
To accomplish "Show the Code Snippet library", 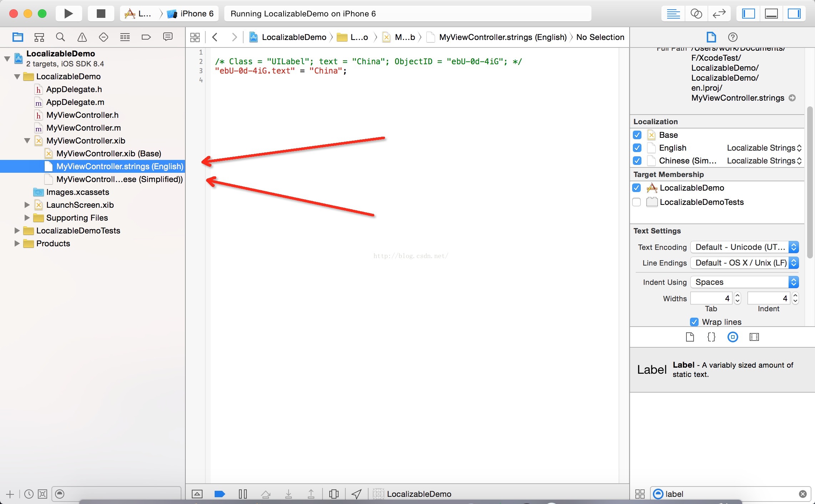I will (711, 337).
